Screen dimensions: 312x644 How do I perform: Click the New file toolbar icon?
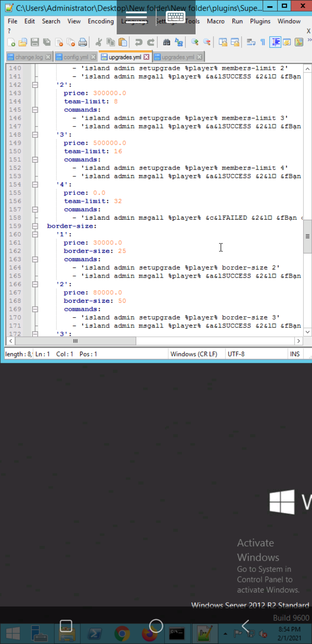click(11, 42)
